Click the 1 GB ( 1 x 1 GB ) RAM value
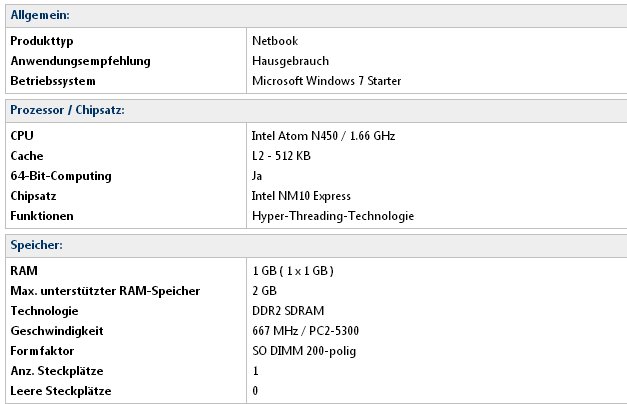 click(x=293, y=271)
